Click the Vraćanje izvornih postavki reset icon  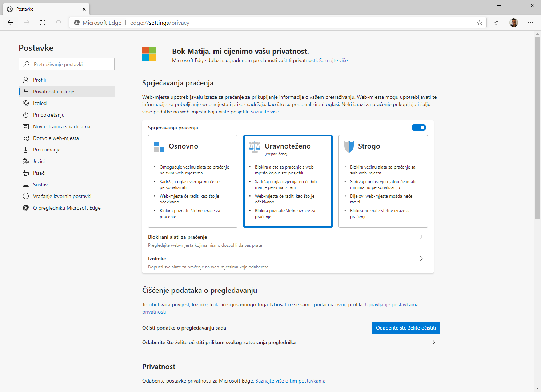[26, 196]
